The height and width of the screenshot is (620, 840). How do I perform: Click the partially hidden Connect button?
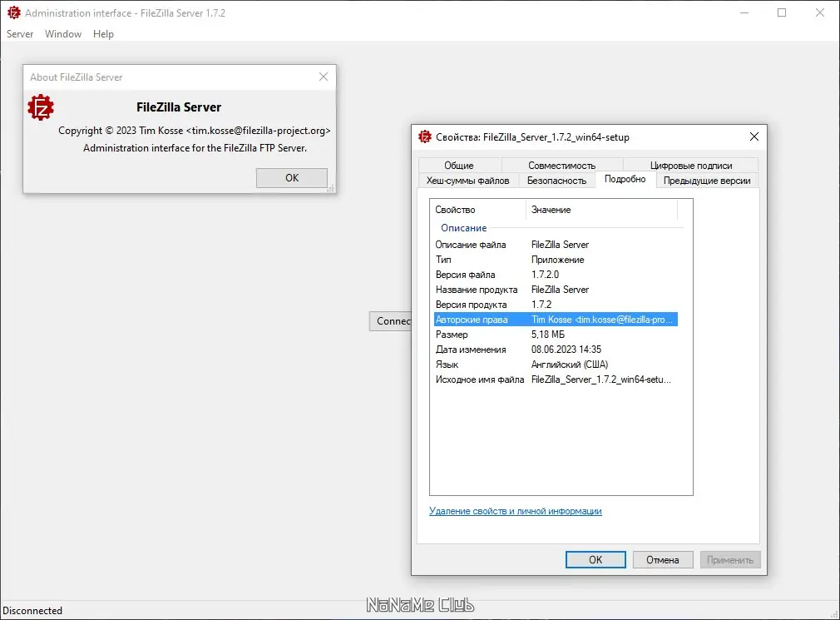(391, 321)
